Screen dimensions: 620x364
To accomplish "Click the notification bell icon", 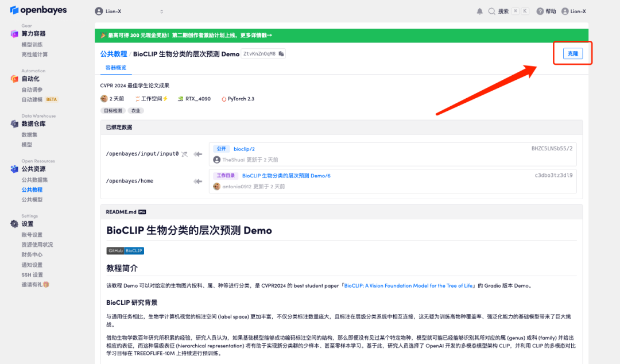I will [x=479, y=11].
